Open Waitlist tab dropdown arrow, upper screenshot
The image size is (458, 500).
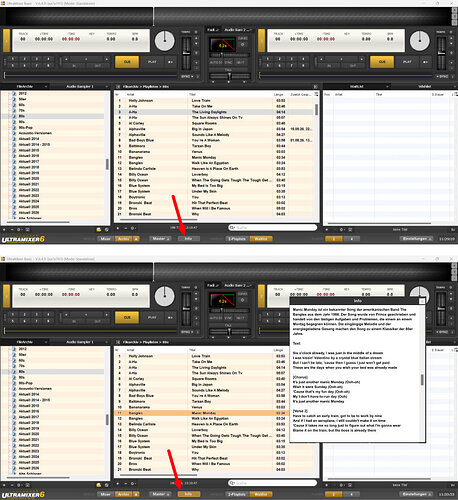[x=387, y=87]
